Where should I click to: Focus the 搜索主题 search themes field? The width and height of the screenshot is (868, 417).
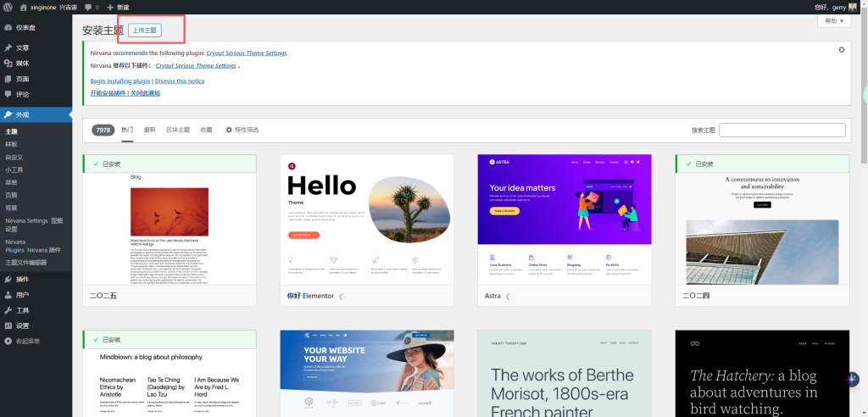pos(782,131)
